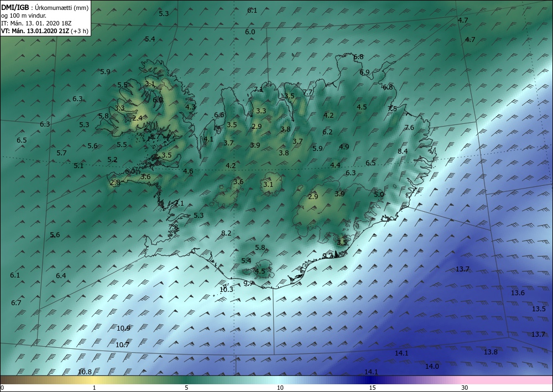The image size is (553, 392).
Task: Click the 7.7 value on the map
Action: click(308, 92)
